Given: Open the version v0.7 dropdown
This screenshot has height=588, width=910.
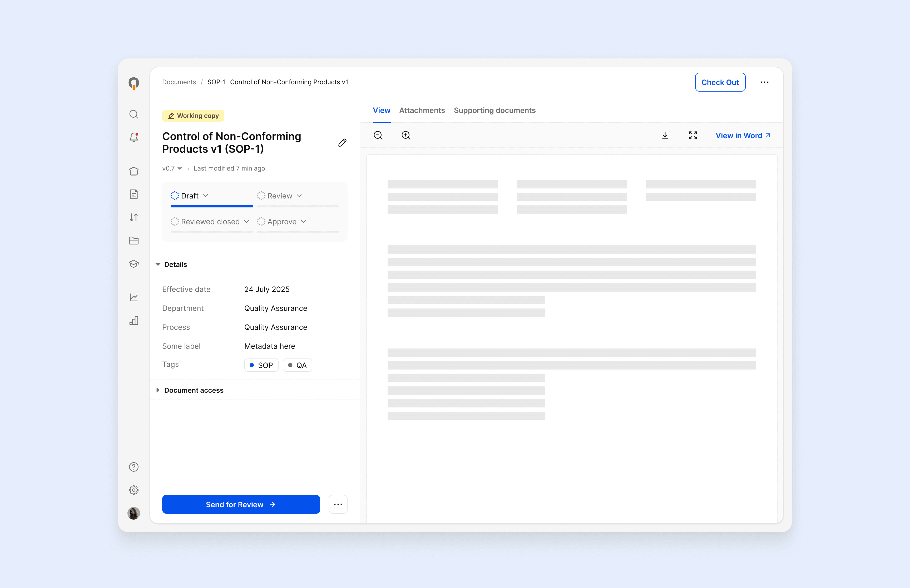Looking at the screenshot, I should tap(172, 168).
